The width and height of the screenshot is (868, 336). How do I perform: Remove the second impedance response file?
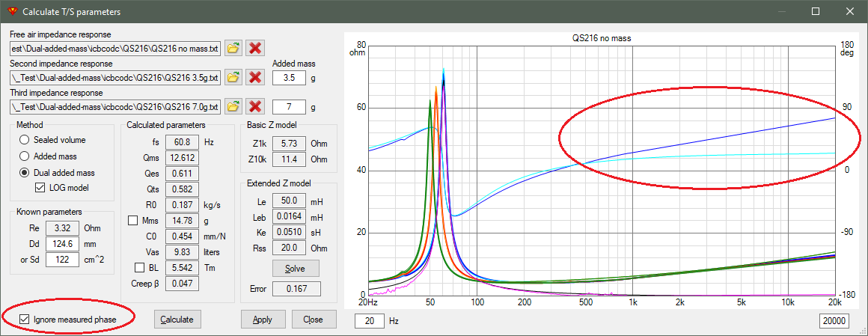pyautogui.click(x=254, y=77)
